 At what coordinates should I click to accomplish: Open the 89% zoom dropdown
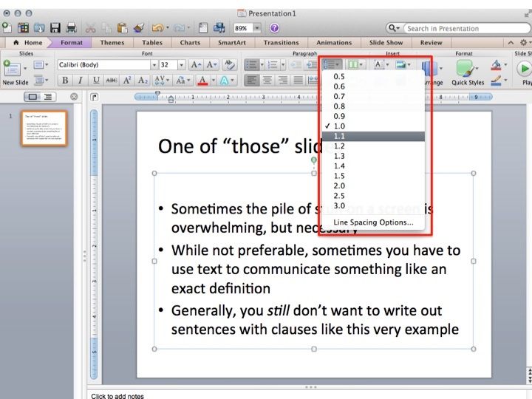pyautogui.click(x=257, y=28)
